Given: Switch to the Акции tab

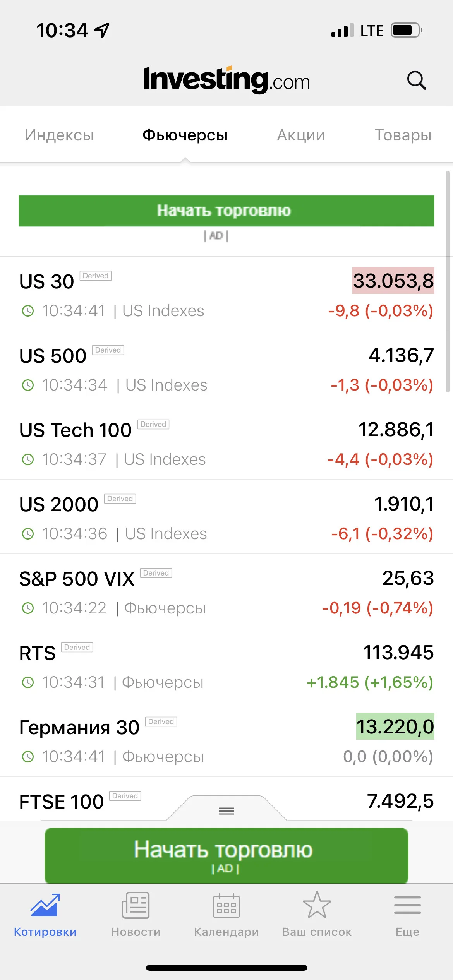Looking at the screenshot, I should coord(301,135).
